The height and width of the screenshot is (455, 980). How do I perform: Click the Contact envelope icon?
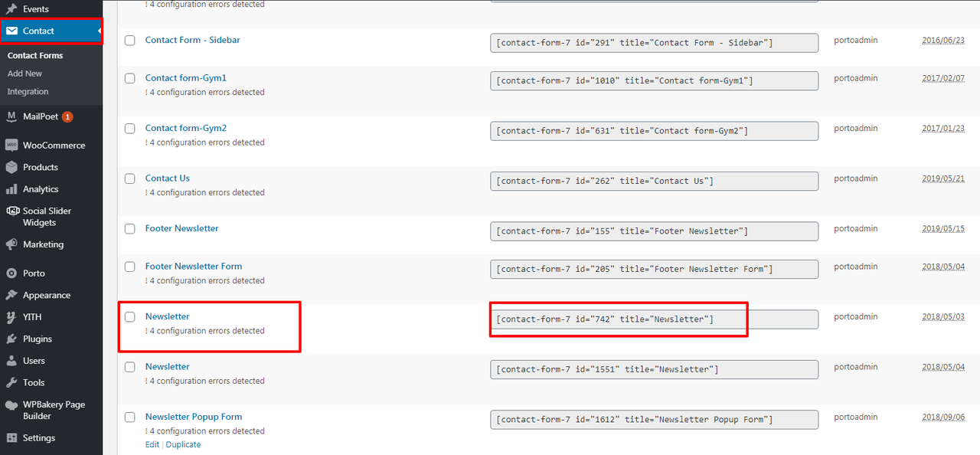click(11, 31)
